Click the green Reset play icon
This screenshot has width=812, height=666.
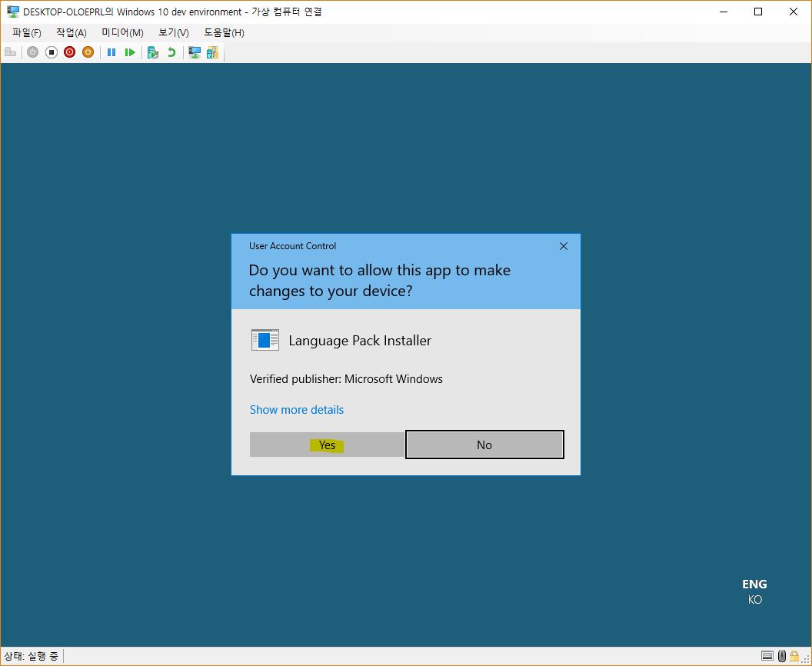[130, 52]
